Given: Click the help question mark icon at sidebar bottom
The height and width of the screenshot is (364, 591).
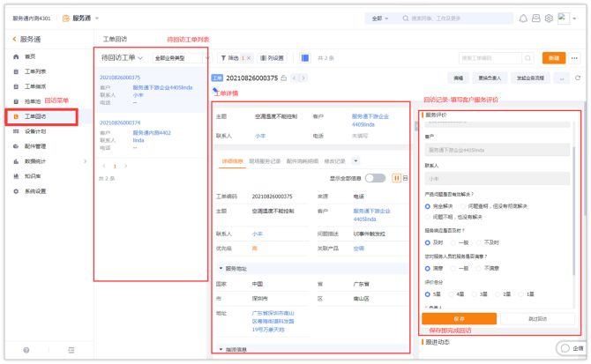Looking at the screenshot, I should [x=25, y=350].
